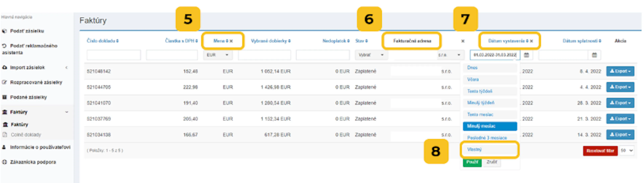The image size is (644, 183).
Task: Click the Nedoplatok filter field
Action: click(x=323, y=55)
